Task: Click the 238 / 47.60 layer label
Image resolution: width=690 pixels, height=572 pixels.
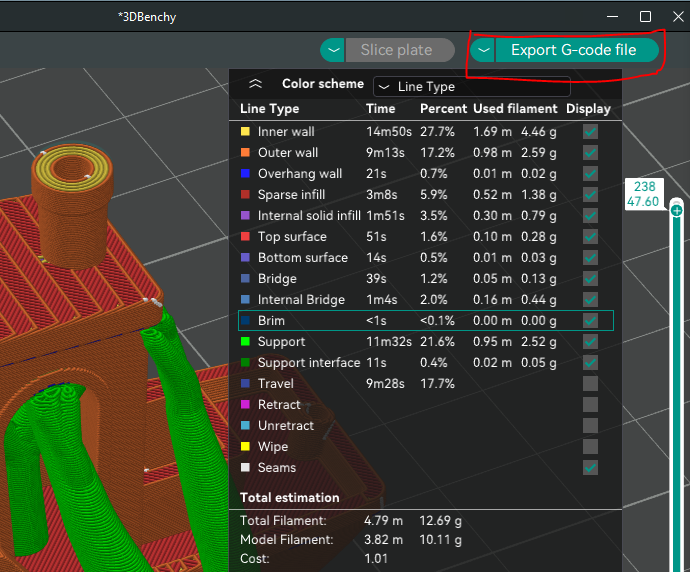Action: (x=644, y=194)
